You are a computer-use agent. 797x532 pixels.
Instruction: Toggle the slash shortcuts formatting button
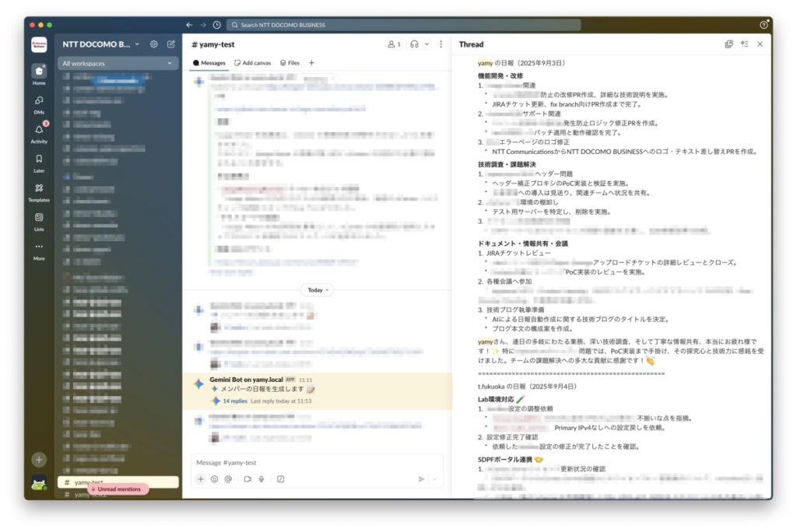click(x=280, y=479)
